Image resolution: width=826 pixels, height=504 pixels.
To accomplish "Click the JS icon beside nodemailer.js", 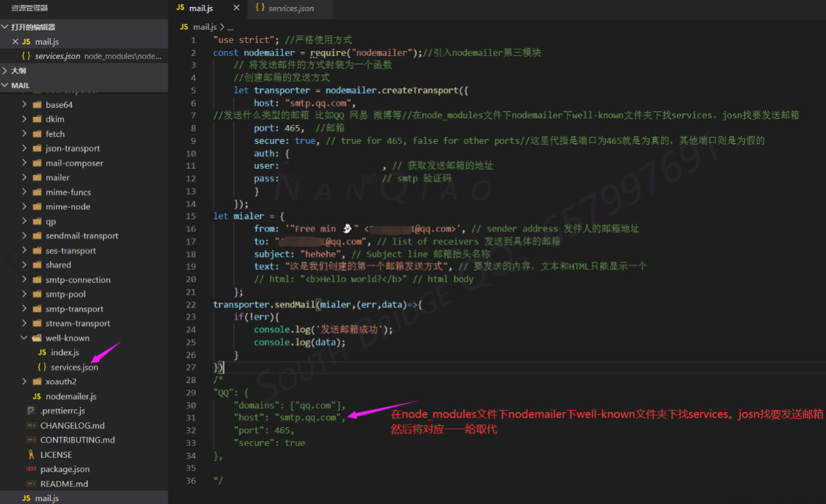I will [37, 396].
